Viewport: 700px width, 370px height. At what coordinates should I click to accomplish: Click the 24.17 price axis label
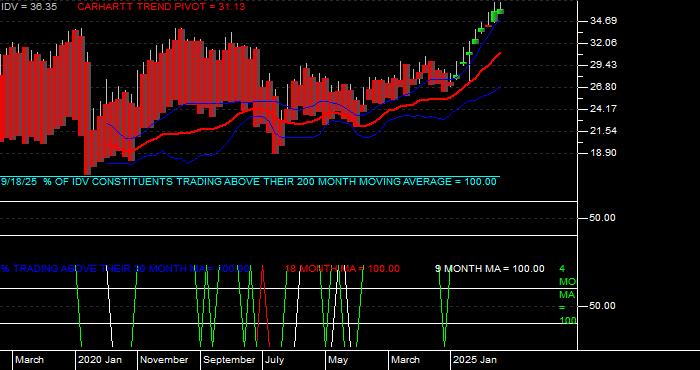click(x=603, y=109)
